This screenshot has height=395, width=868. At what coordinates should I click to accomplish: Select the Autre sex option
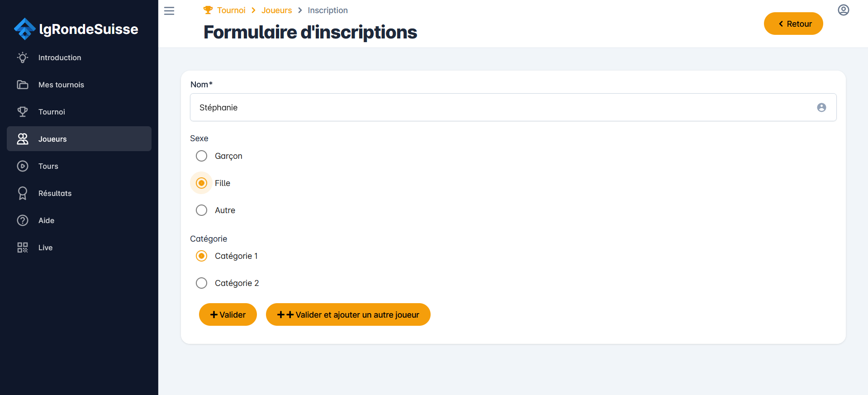coord(202,210)
